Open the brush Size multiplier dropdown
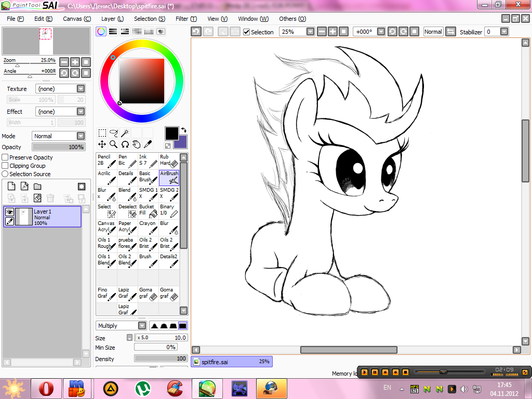Viewport: 532px width, 399px height. pos(129,338)
